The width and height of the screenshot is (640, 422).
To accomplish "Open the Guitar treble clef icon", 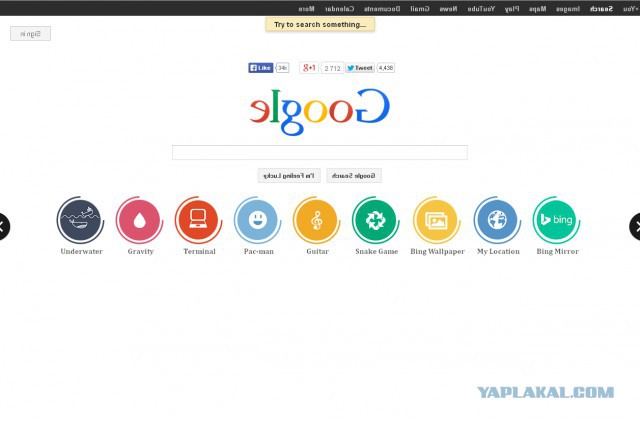I will 317,220.
